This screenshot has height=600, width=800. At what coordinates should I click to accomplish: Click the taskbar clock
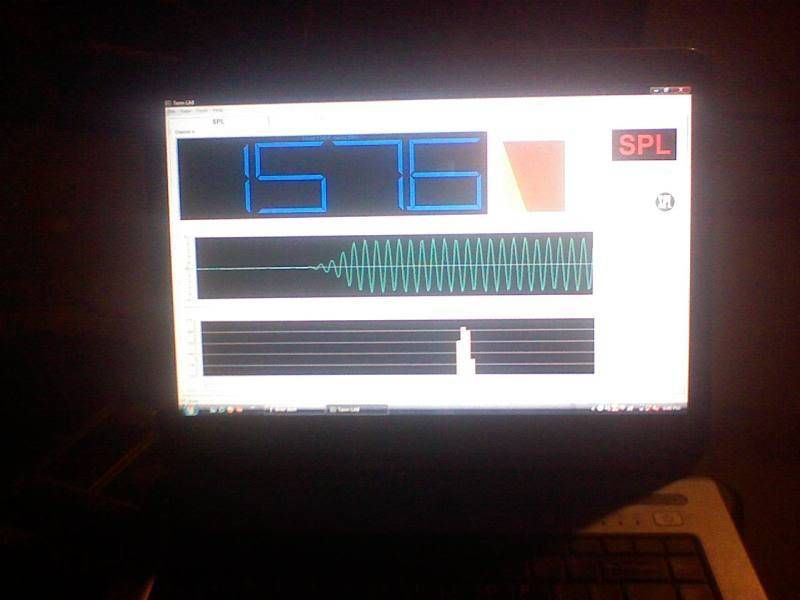[x=674, y=408]
